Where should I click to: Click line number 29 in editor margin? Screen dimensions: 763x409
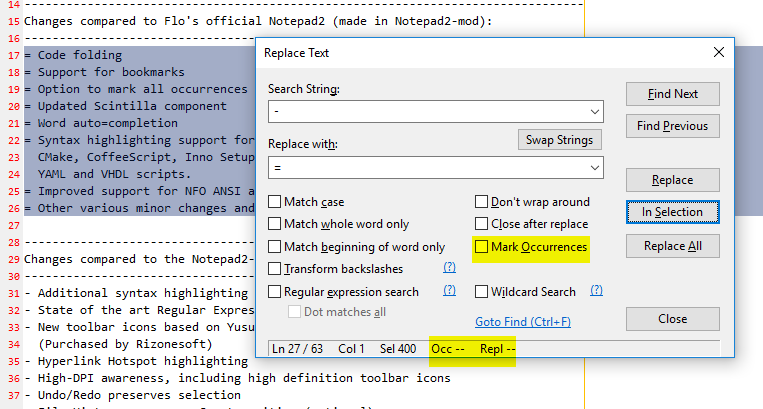click(14, 260)
